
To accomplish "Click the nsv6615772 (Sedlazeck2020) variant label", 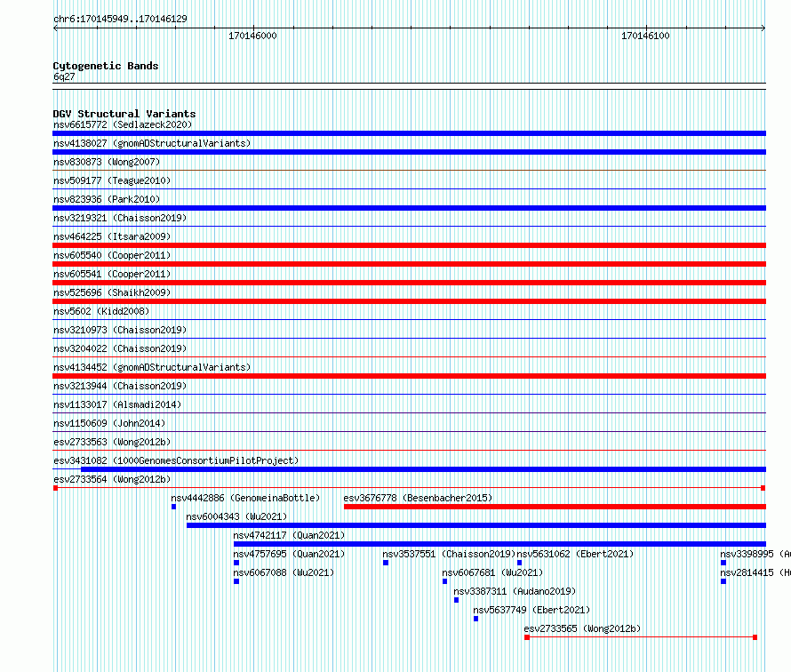I will [x=123, y=124].
